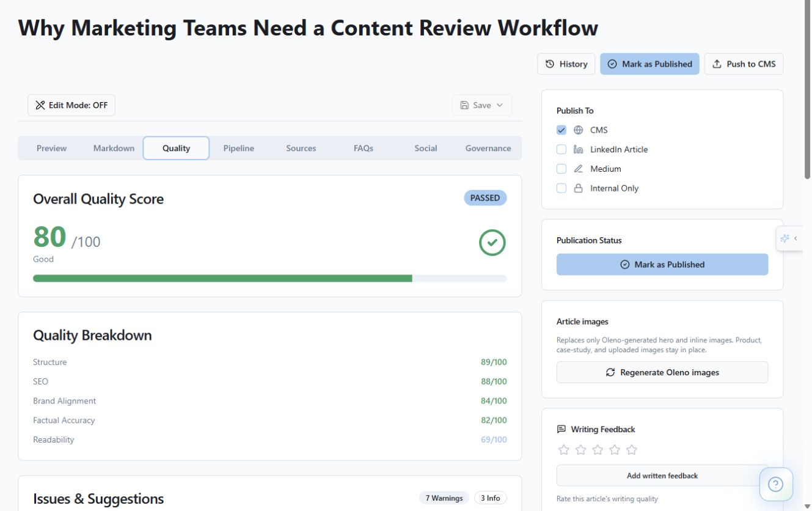Click the PASSED status badge
The height and width of the screenshot is (511, 812).
(x=485, y=198)
